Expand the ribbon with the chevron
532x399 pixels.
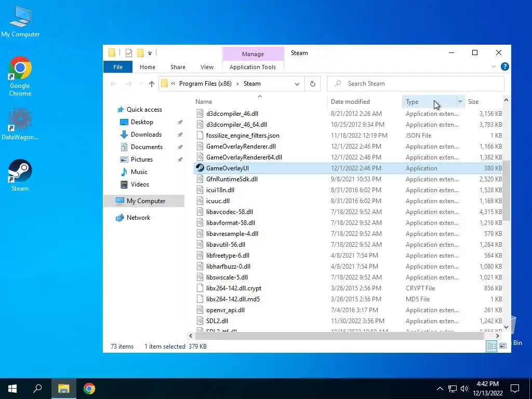[494, 67]
